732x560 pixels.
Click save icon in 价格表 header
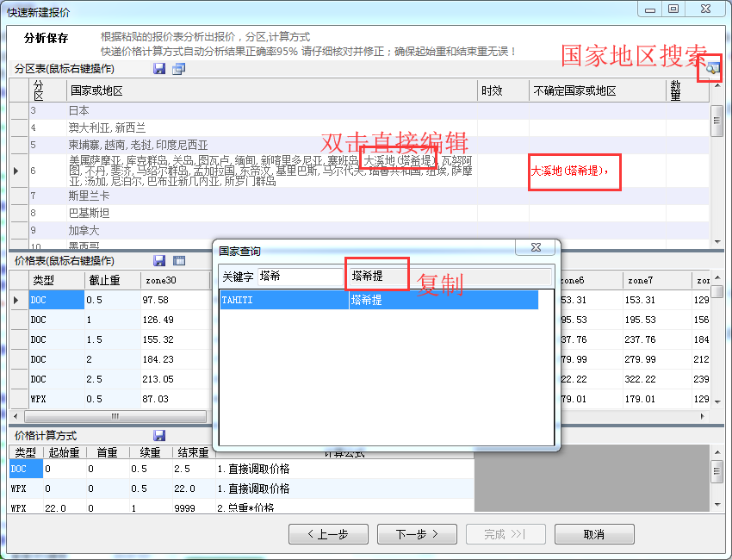(159, 260)
